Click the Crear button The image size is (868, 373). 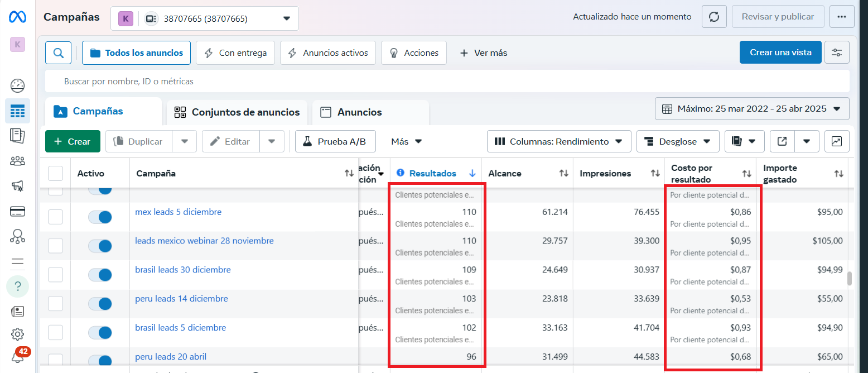(x=73, y=141)
